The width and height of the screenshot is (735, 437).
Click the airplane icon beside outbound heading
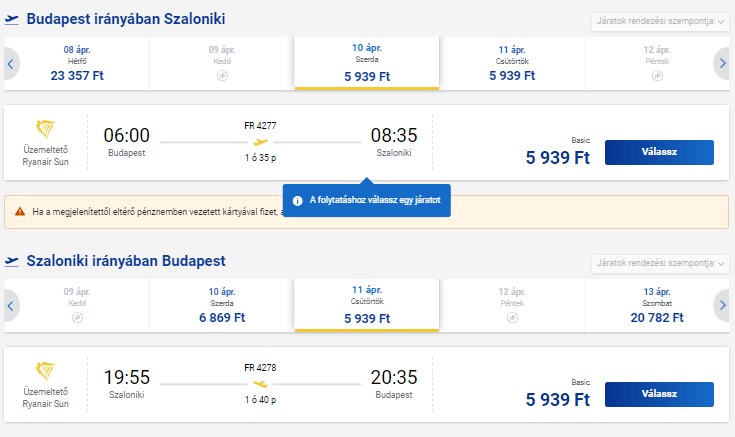pyautogui.click(x=12, y=20)
